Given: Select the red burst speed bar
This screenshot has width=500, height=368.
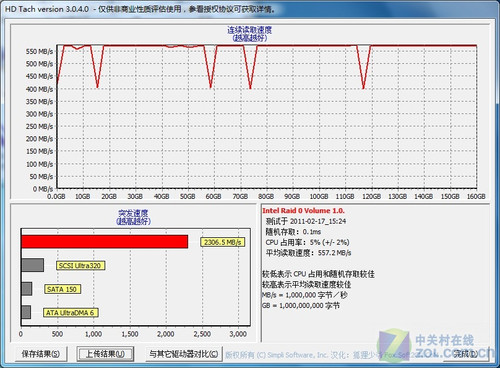Looking at the screenshot, I should 105,242.
